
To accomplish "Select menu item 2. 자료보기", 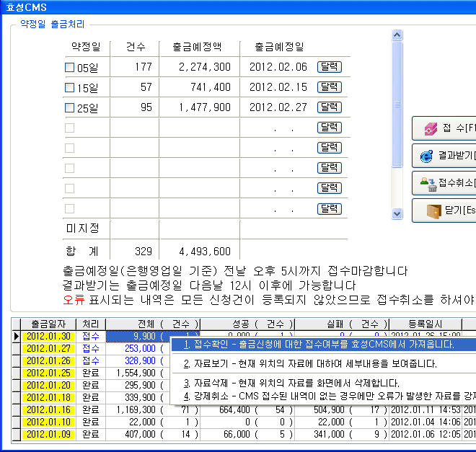I will pyautogui.click(x=324, y=363).
